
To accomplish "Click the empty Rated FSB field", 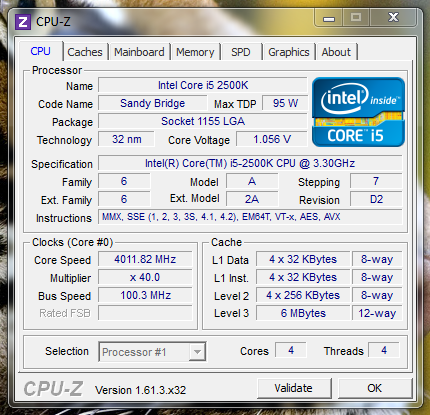I will [145, 313].
